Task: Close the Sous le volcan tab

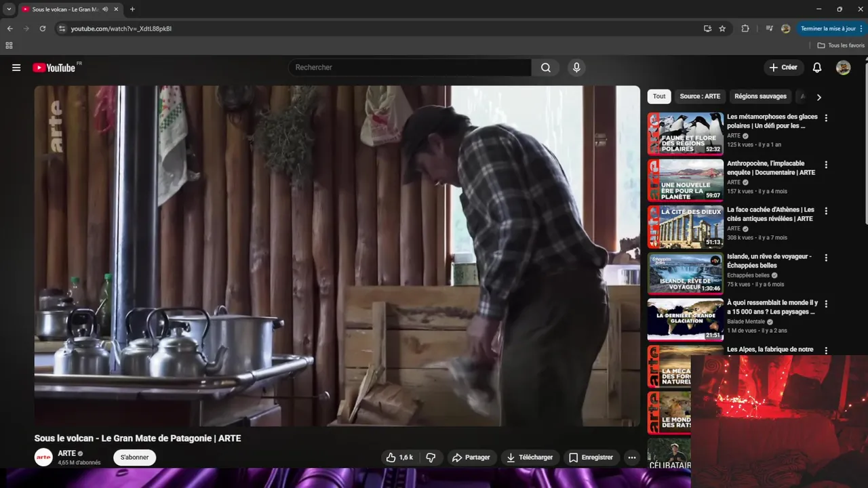Action: coord(116,9)
